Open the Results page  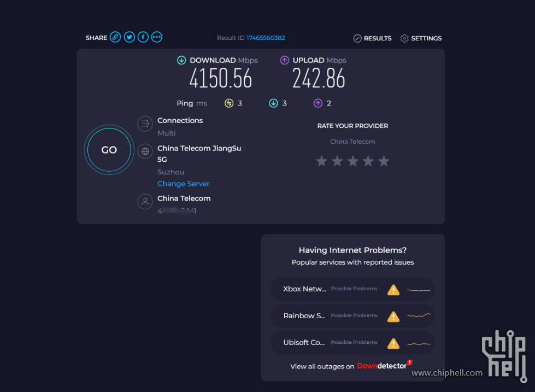coord(372,38)
